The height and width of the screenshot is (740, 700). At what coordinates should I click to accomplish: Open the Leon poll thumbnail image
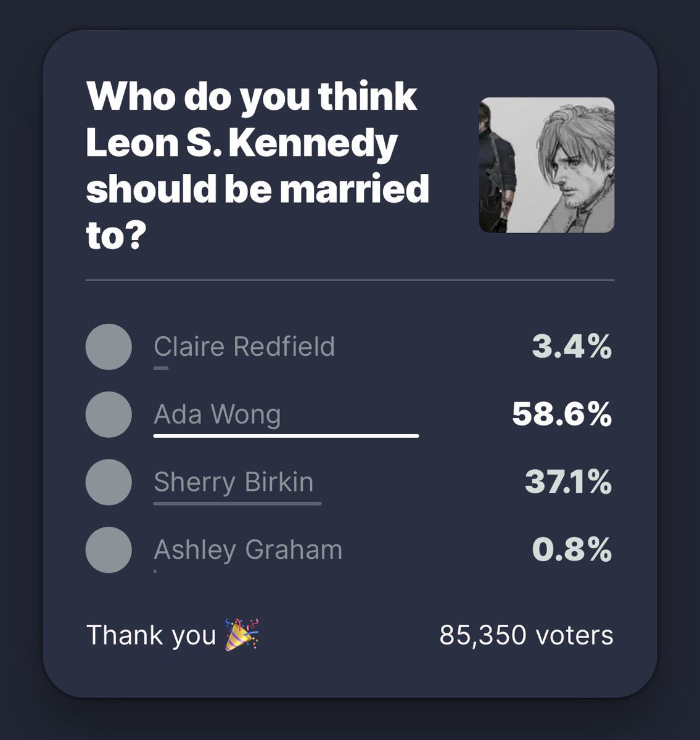coord(546,165)
